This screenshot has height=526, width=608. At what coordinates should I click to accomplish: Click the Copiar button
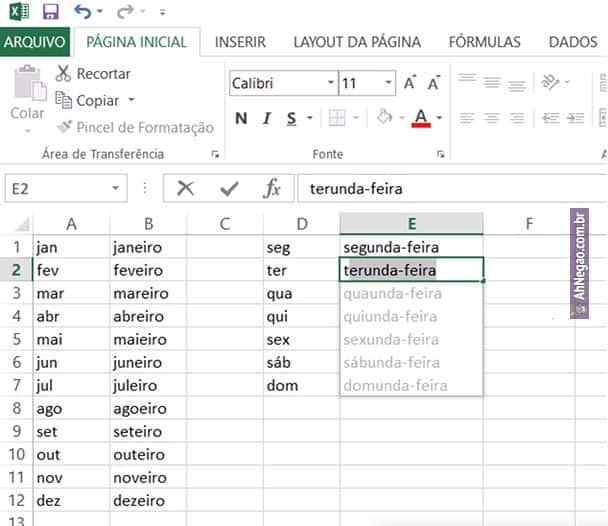pyautogui.click(x=97, y=100)
